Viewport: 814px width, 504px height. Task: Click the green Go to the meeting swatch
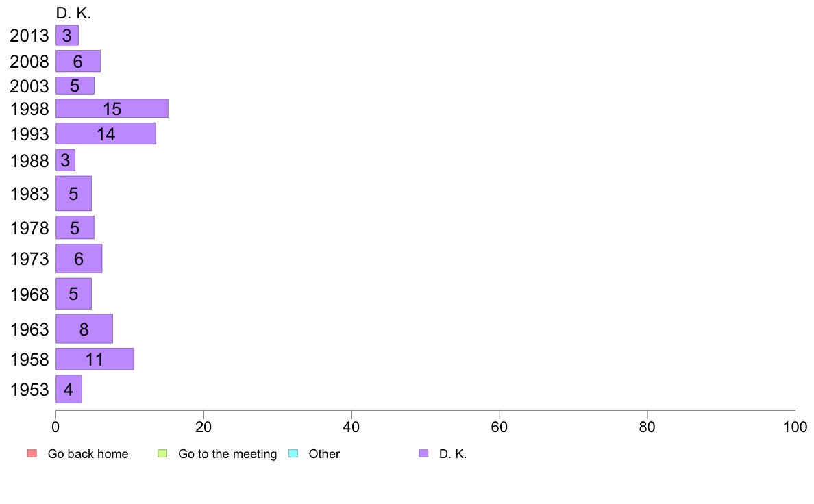tap(162, 453)
